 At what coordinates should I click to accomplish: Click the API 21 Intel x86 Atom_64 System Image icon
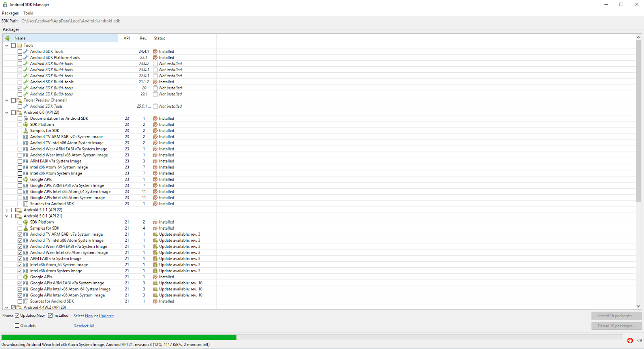pos(26,265)
